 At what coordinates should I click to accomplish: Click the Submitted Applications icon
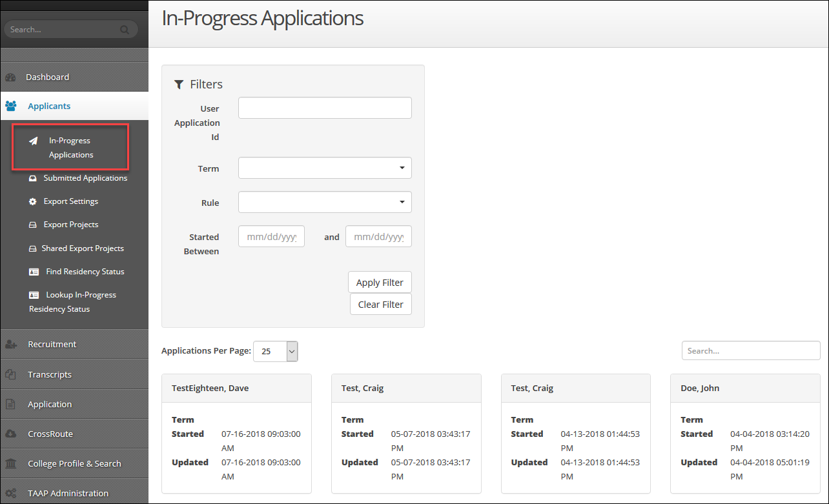coord(34,177)
